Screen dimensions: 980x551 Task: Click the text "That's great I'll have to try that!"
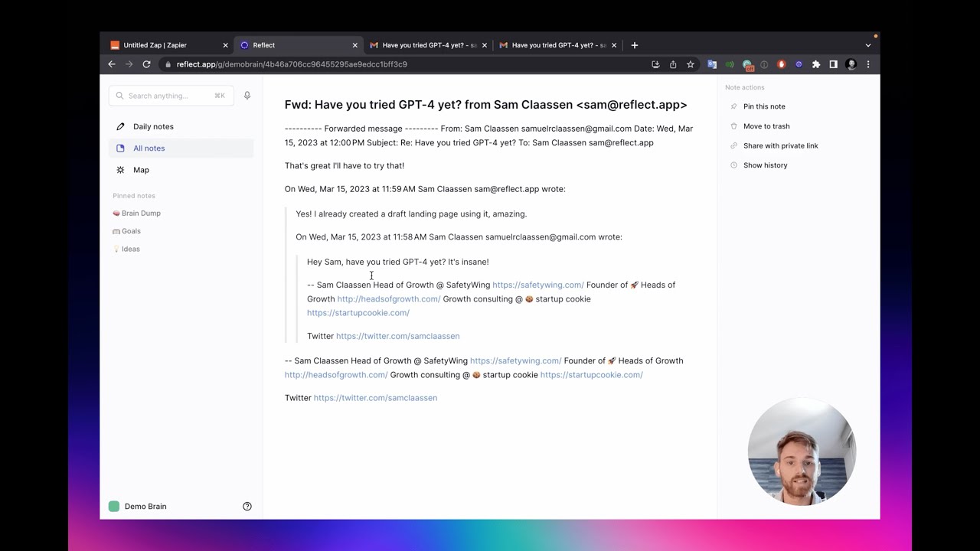[x=345, y=165]
